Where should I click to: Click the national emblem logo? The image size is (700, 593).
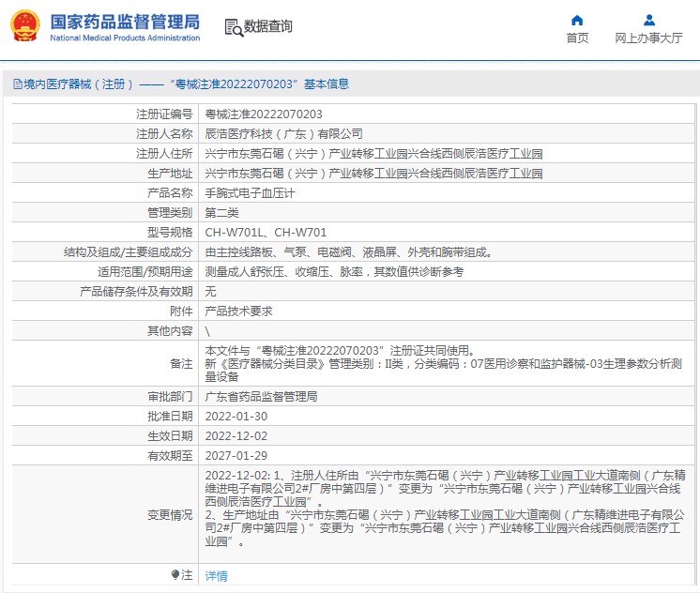25,26
